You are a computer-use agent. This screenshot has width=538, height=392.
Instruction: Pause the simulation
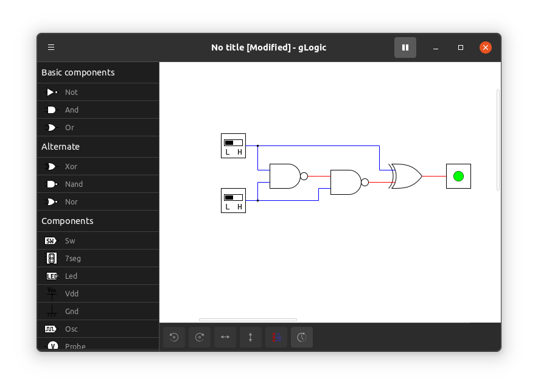tap(405, 47)
